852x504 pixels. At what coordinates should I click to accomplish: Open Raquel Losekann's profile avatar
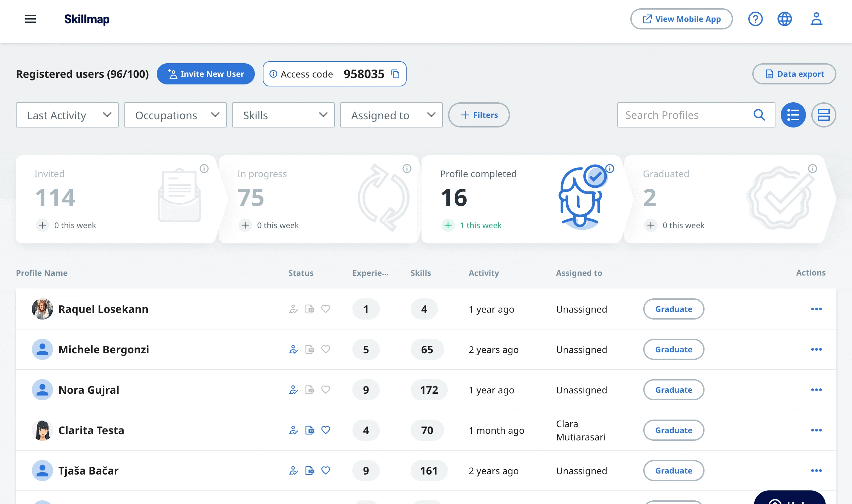coord(42,309)
